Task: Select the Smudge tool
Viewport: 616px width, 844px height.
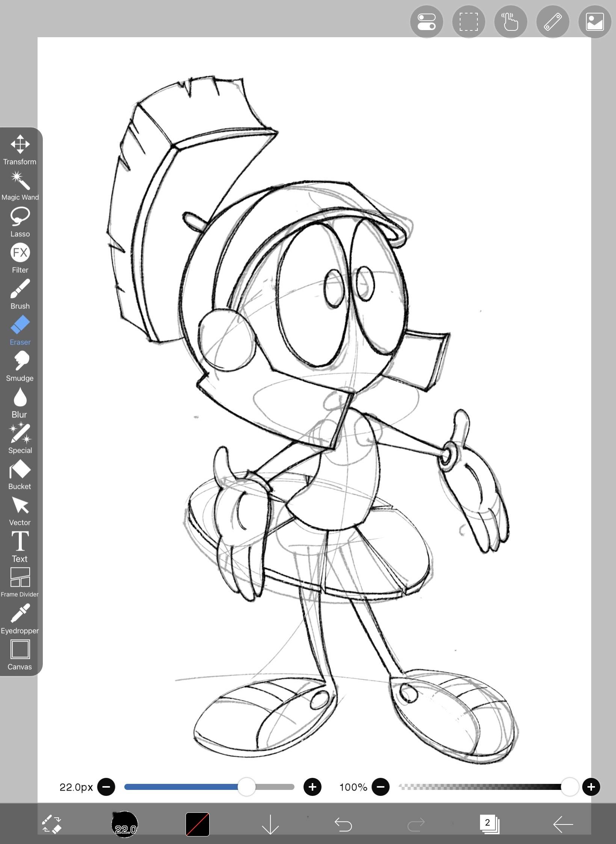Action: [x=20, y=367]
